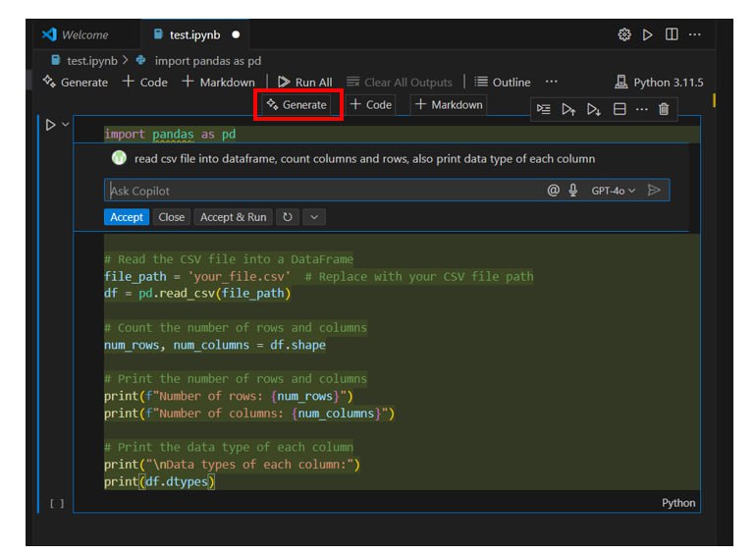Execute Cell and Below icon

pyautogui.click(x=594, y=109)
